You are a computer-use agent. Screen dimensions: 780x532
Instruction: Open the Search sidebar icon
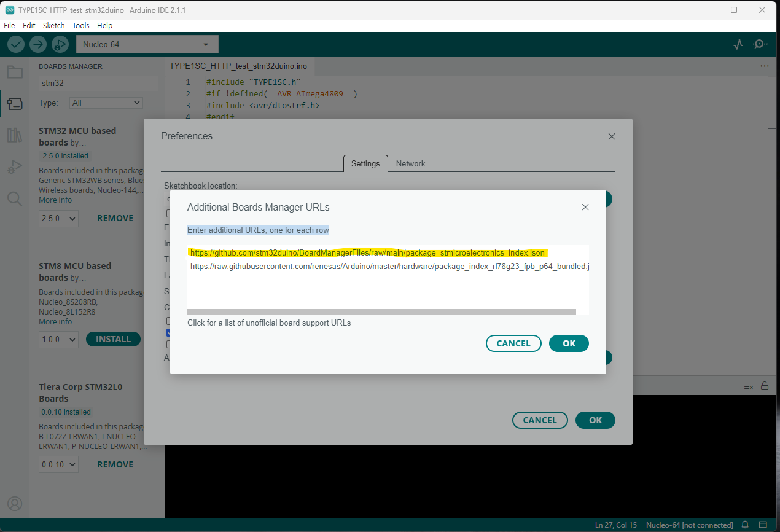click(15, 198)
